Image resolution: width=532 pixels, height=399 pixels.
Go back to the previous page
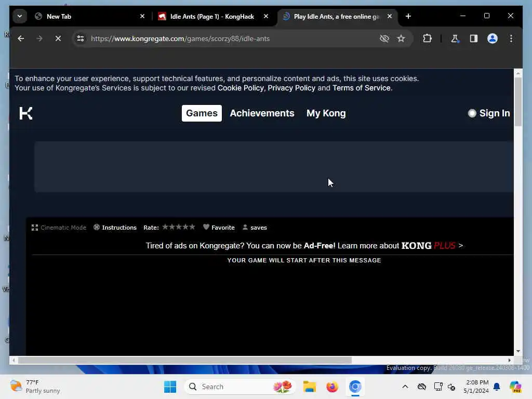click(x=21, y=38)
